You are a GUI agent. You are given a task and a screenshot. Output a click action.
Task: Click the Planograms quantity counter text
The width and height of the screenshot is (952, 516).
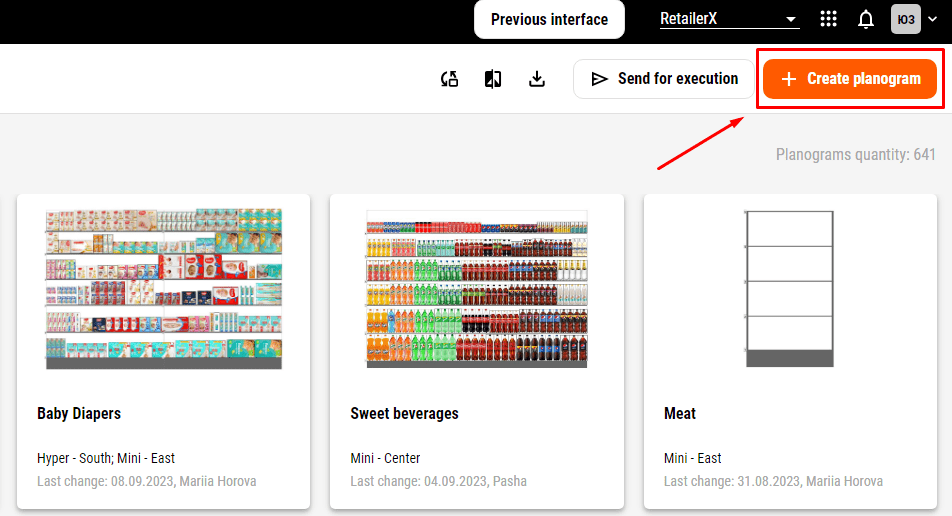click(x=855, y=155)
